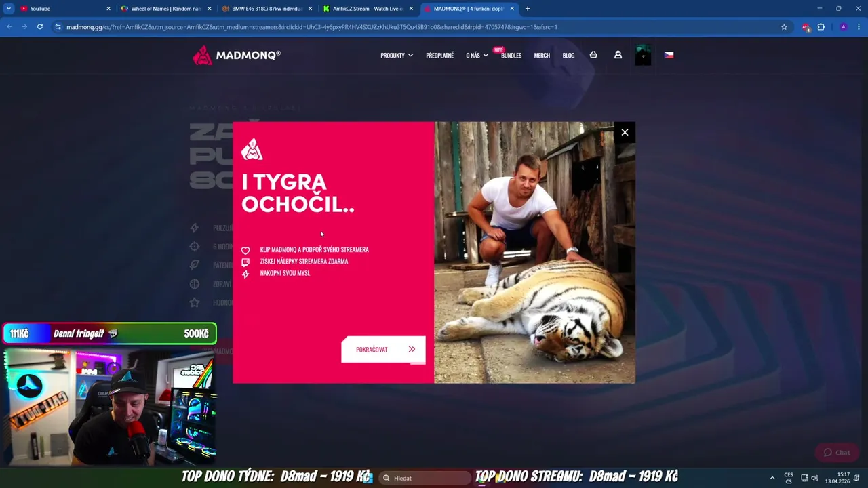
Task: Open the PŘEDPLATNÉ menu item
Action: click(439, 55)
